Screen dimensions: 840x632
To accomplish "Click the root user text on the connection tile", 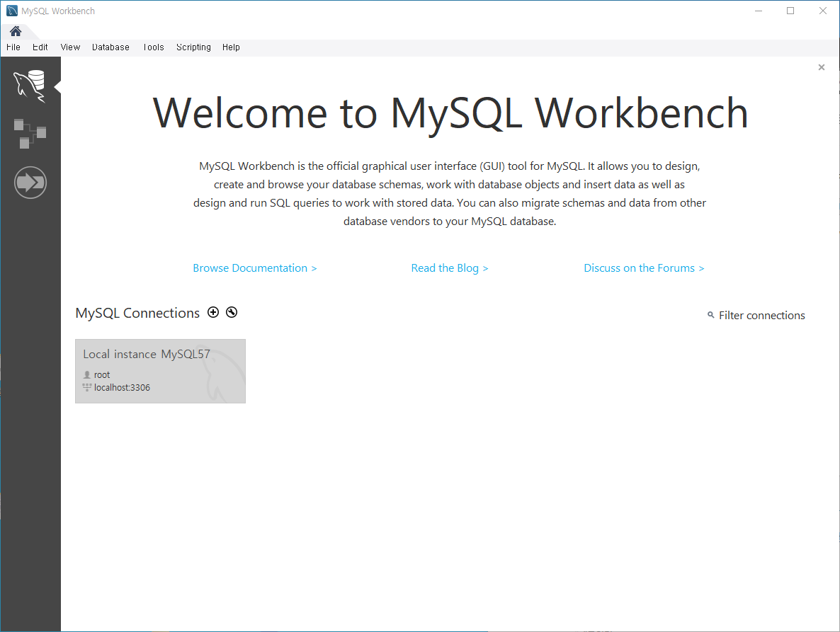I will tap(102, 374).
